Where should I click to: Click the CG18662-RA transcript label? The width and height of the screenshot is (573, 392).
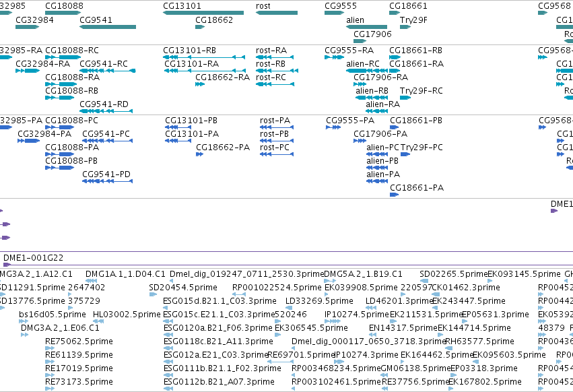click(222, 77)
